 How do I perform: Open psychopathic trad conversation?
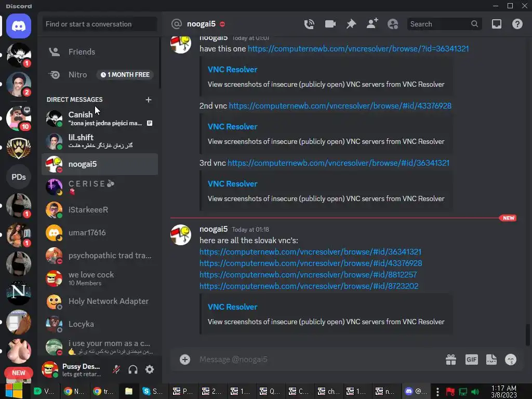[x=100, y=256]
